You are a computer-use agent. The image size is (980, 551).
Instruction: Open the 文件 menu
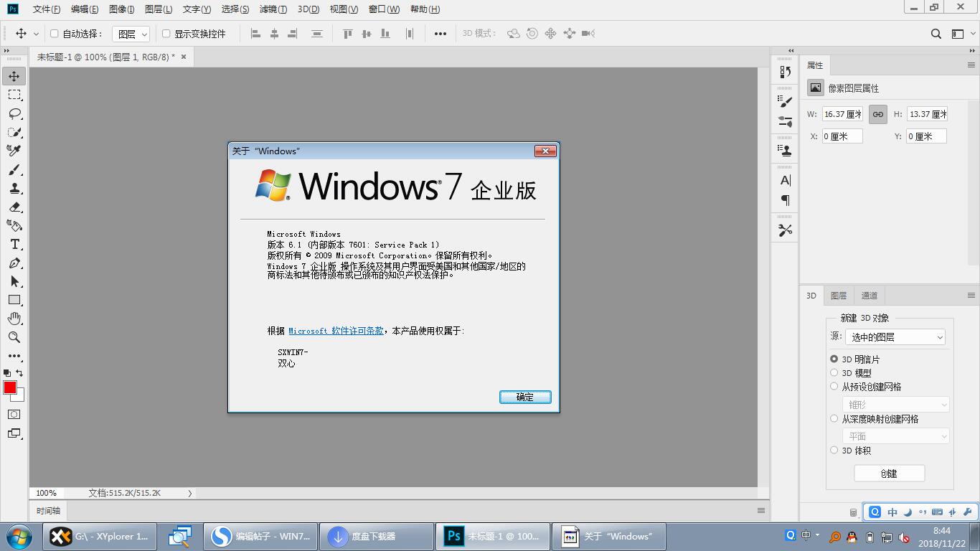(x=47, y=9)
